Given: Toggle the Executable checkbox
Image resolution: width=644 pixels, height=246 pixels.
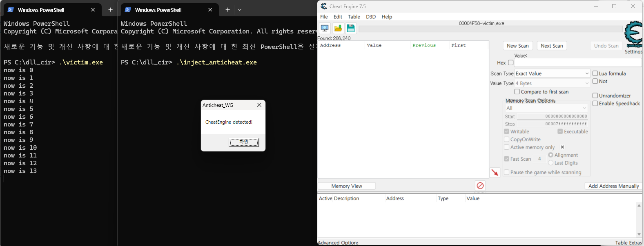Looking at the screenshot, I should pyautogui.click(x=560, y=131).
